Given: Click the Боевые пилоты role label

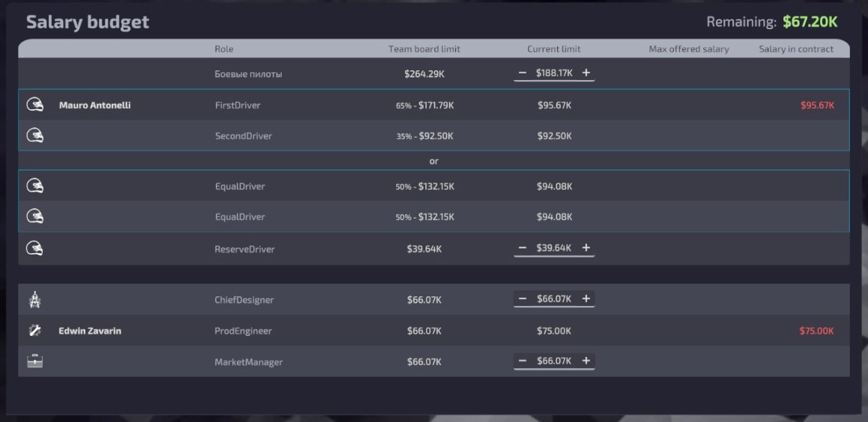Looking at the screenshot, I should point(249,73).
